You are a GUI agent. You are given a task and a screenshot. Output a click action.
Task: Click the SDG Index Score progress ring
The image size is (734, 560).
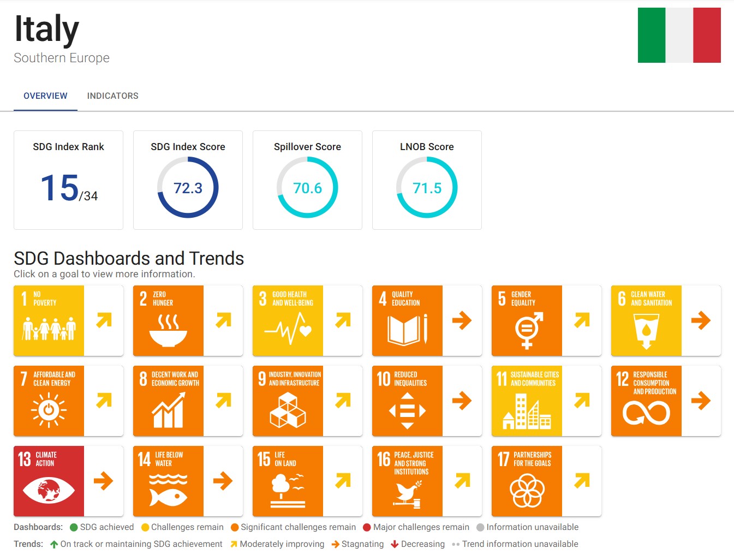point(188,188)
